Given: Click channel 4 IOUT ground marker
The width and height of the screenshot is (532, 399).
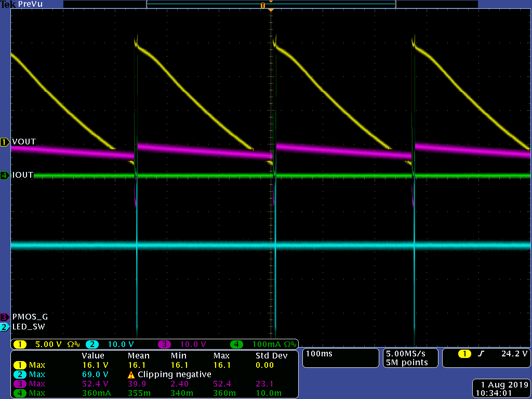Looking at the screenshot, I should 5,175.
